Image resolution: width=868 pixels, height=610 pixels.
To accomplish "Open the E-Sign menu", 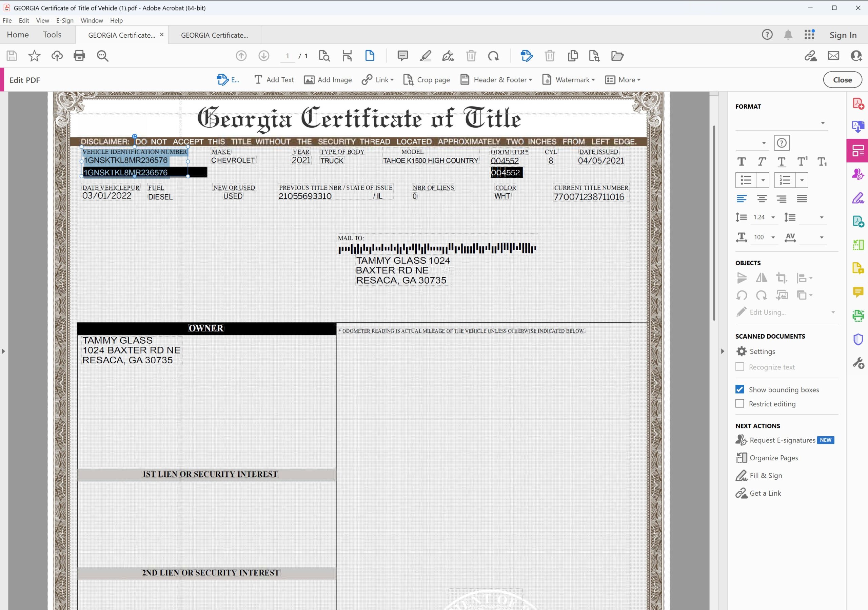I will [x=65, y=20].
